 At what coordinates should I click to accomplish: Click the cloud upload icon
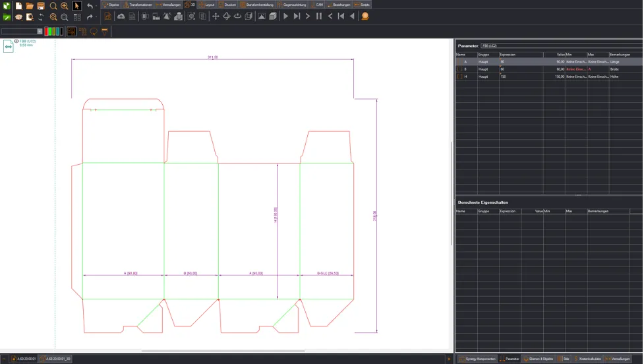click(121, 16)
